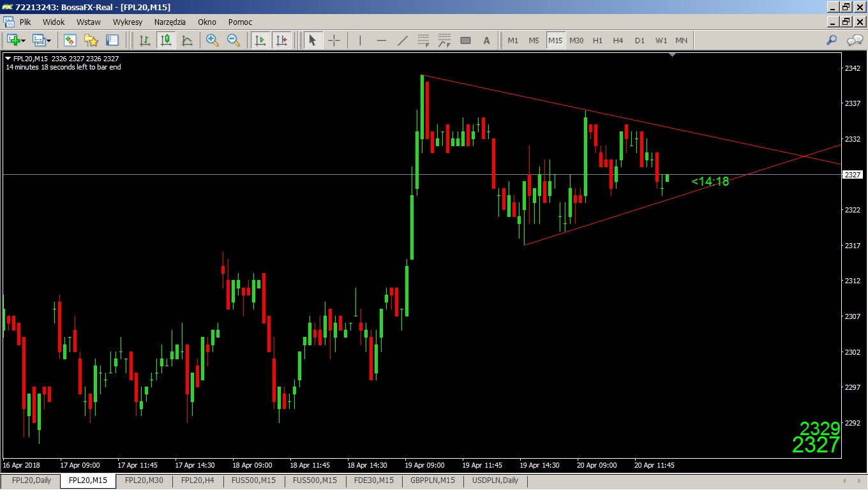Viewport: 868px width, 490px height.
Task: Toggle chart auto scroll
Action: tap(260, 40)
